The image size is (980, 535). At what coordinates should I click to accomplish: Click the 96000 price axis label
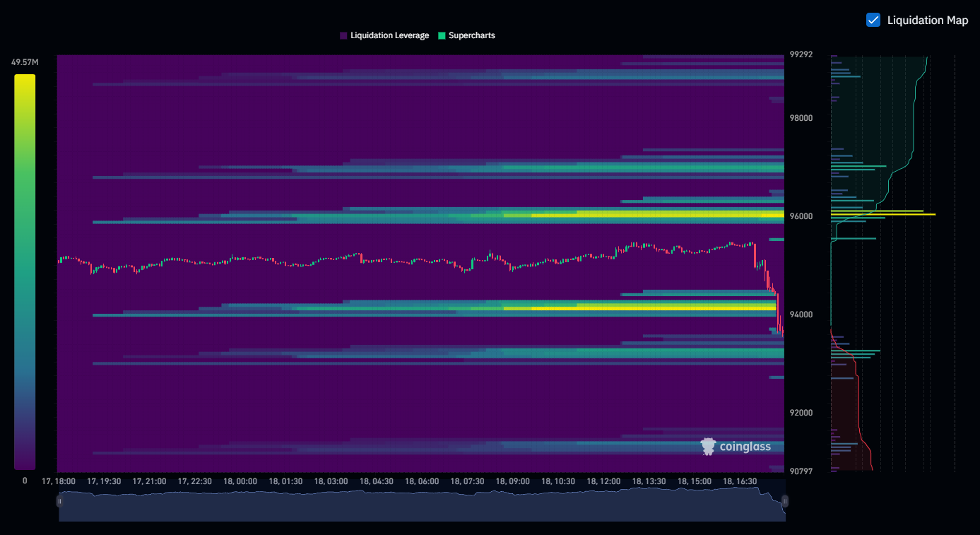point(801,216)
